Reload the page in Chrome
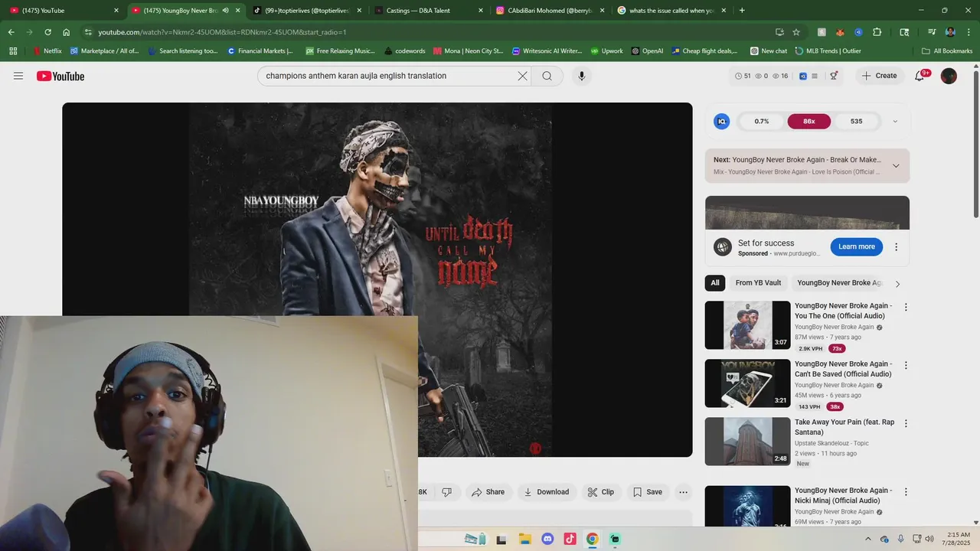Screen dimensions: 980x551 coord(47,32)
